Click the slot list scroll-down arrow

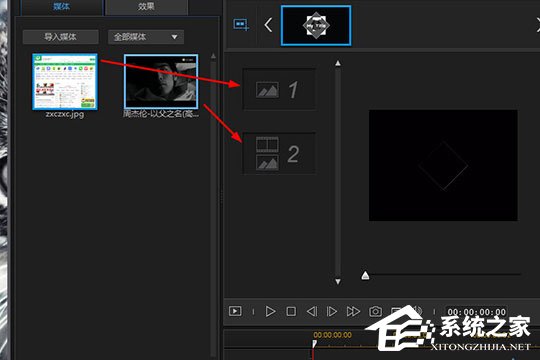[x=338, y=281]
